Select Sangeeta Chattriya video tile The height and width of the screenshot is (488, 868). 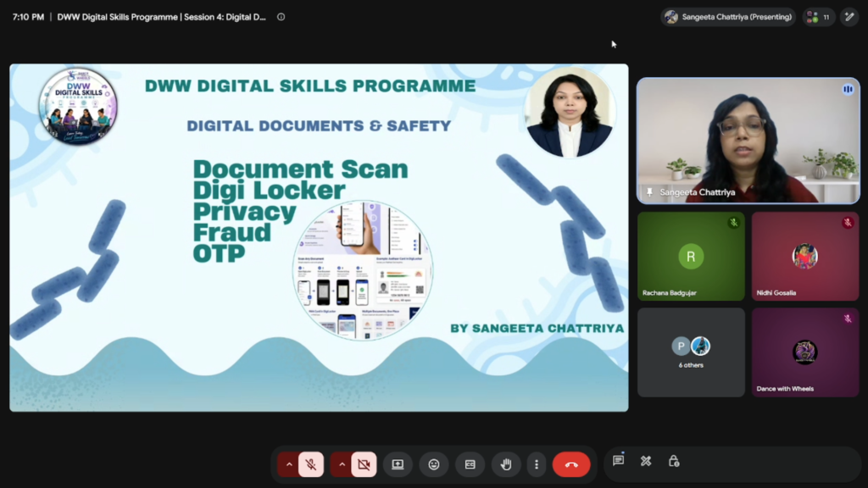748,141
